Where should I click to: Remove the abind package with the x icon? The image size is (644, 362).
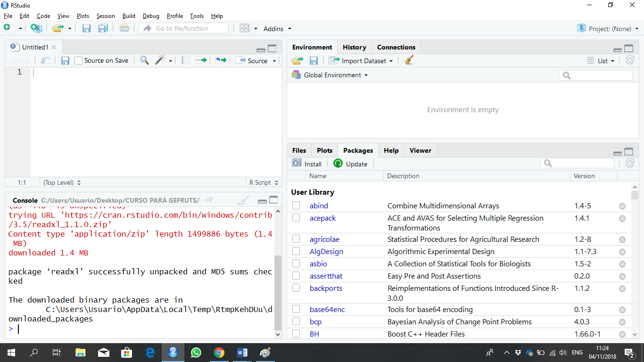pos(622,206)
